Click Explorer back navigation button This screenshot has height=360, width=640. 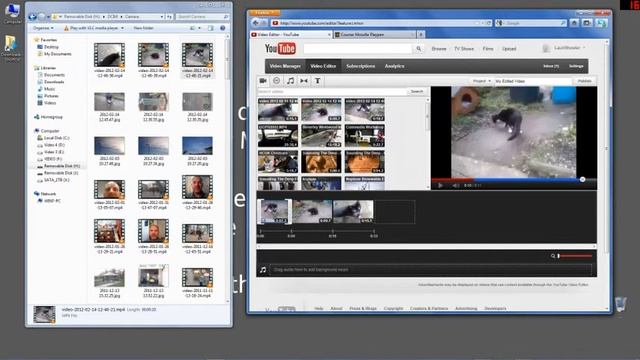(x=33, y=17)
